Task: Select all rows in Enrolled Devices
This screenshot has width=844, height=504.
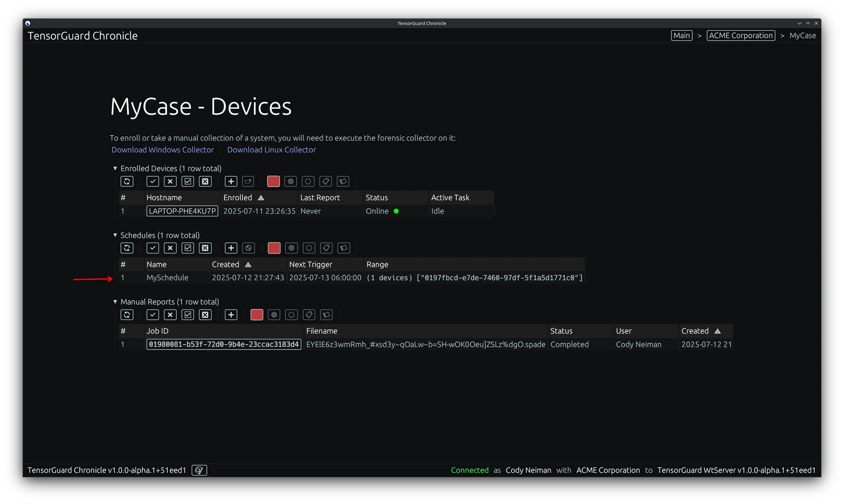Action: (188, 181)
